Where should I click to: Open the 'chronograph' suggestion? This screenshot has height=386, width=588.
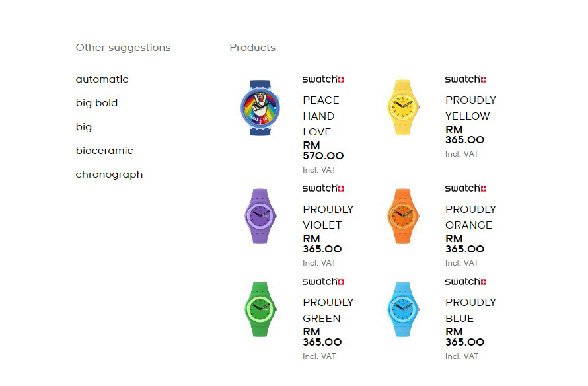pyautogui.click(x=109, y=174)
